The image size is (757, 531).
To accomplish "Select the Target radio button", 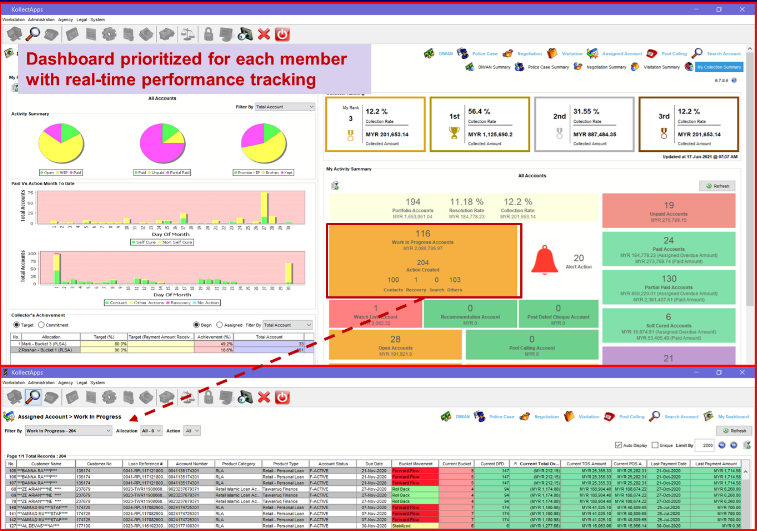I will (17, 325).
